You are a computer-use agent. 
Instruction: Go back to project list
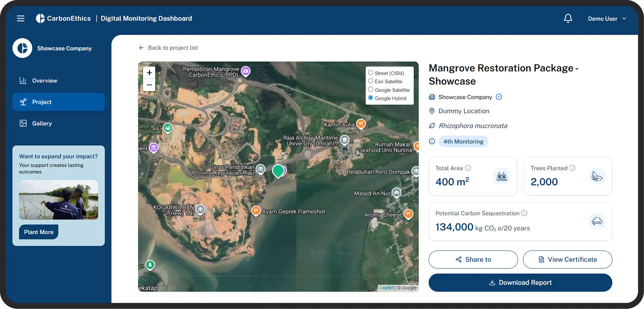(168, 48)
